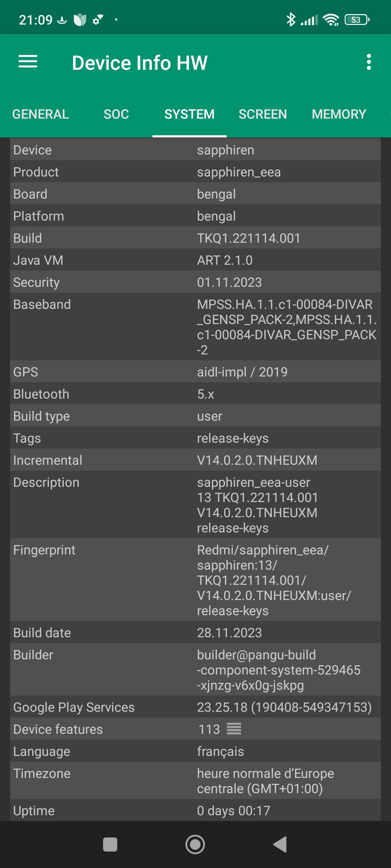Select the SYSTEM tab
391x868 pixels.
coord(189,114)
